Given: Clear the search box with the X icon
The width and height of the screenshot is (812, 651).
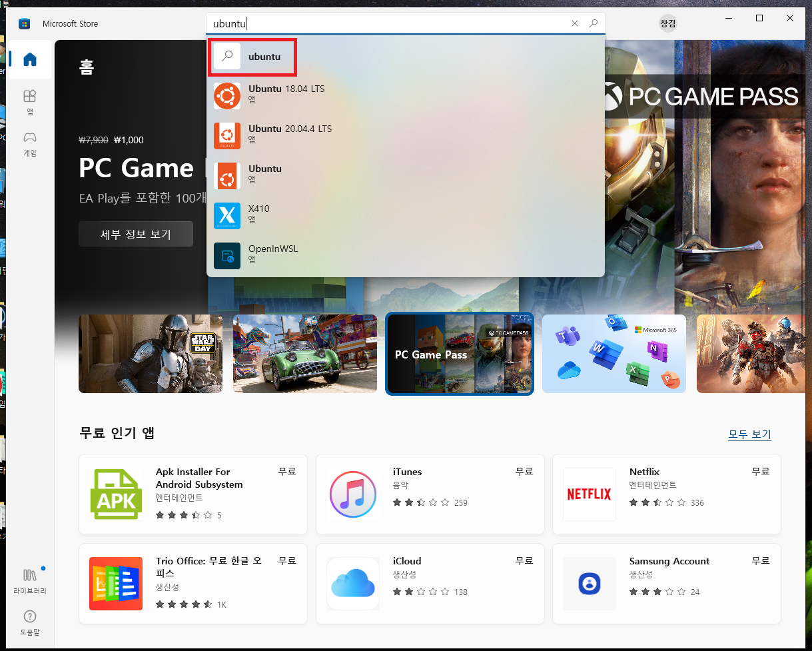Looking at the screenshot, I should coord(575,23).
